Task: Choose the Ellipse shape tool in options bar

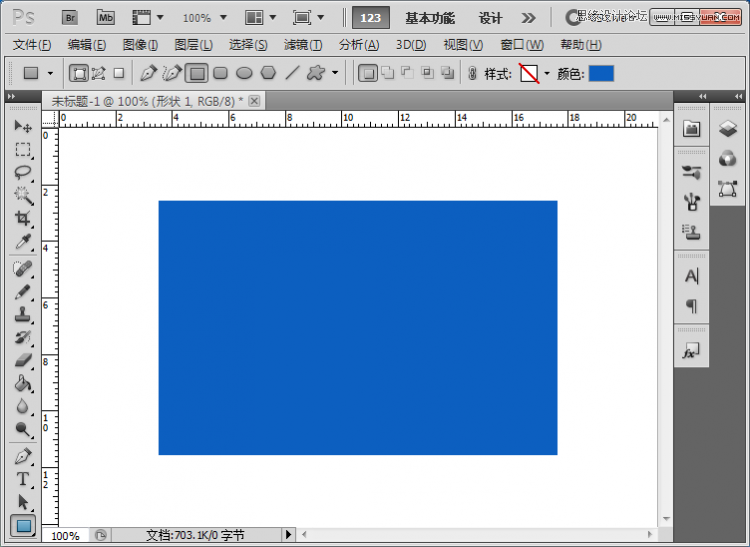Action: [x=244, y=73]
